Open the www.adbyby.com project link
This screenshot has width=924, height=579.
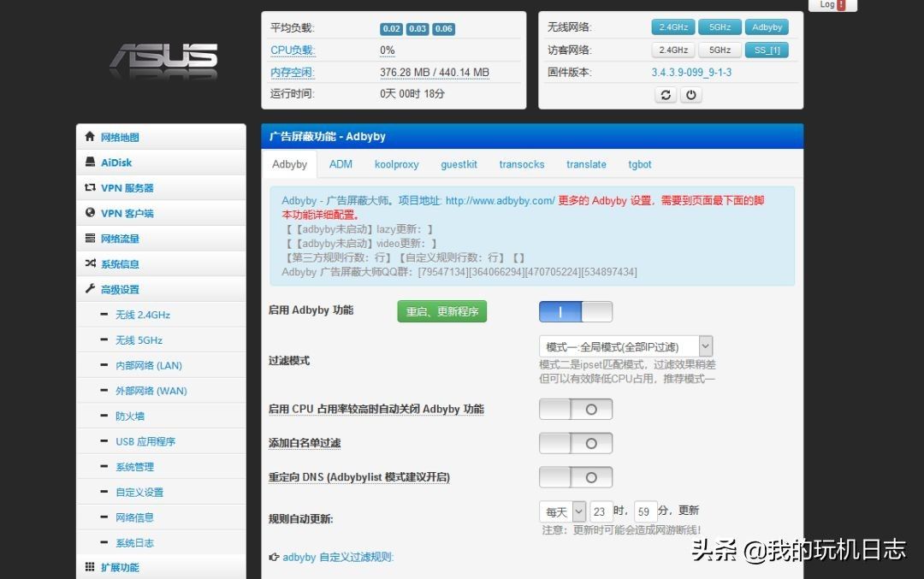point(500,201)
